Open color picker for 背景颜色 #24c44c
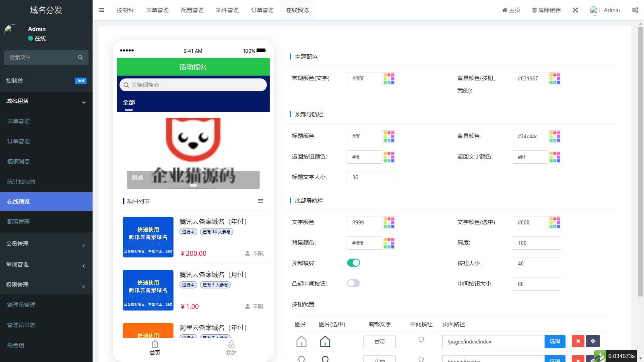 555,136
